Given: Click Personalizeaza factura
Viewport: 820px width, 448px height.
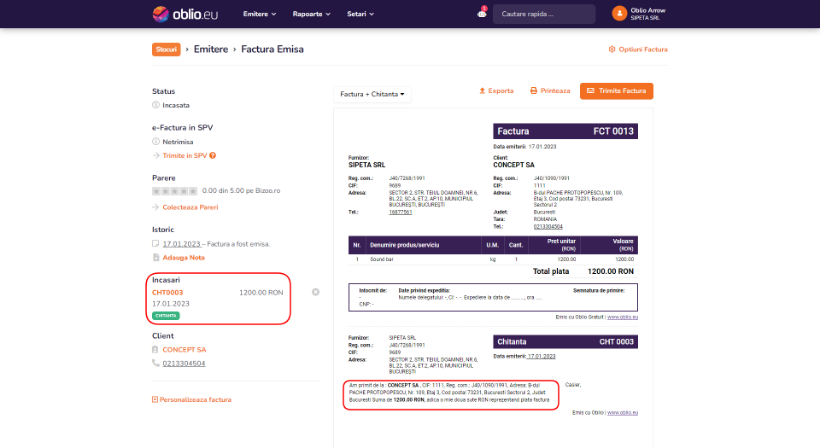Looking at the screenshot, I should tap(195, 399).
